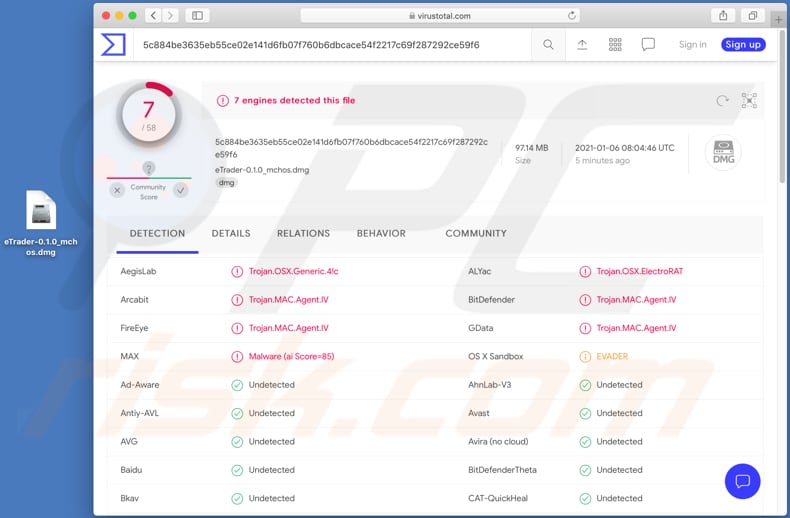Open the comments speech bubble icon in header
Screen dimensions: 790x518
click(x=648, y=45)
